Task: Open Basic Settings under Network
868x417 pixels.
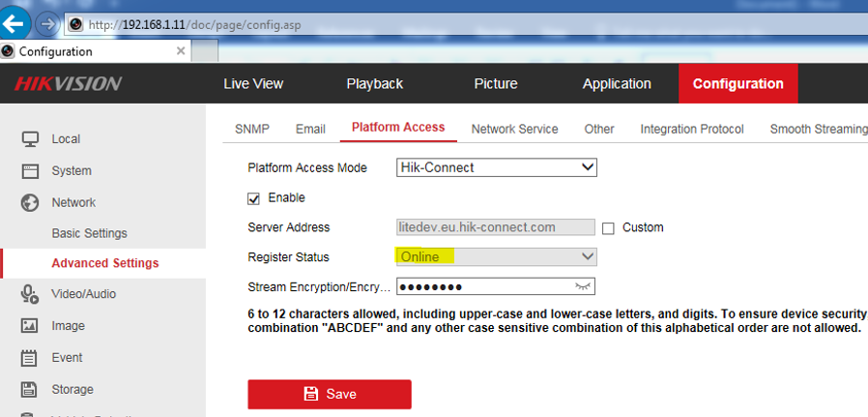Action: [89, 233]
